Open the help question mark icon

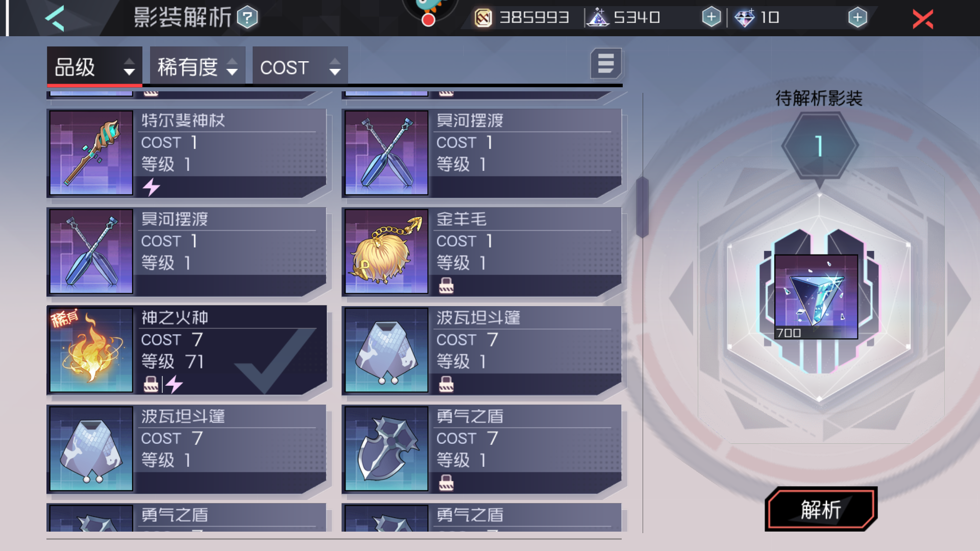coord(248,18)
